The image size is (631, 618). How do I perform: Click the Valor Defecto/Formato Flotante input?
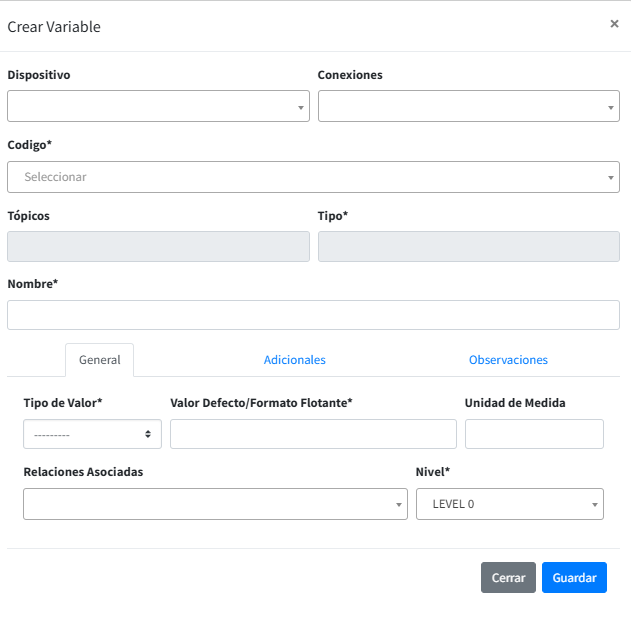(313, 434)
